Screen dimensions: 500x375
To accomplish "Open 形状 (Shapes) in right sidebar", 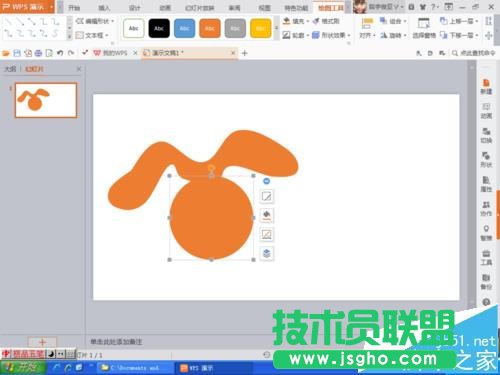I will pos(486,160).
